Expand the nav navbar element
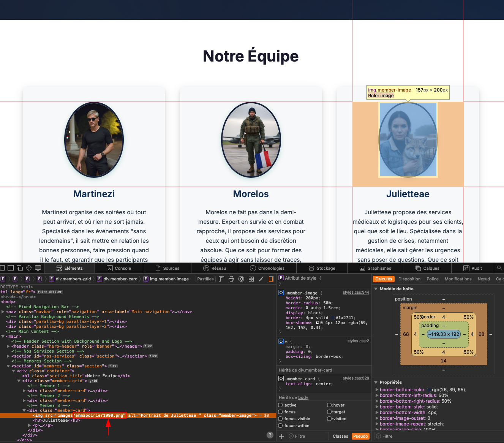The image size is (504, 443). coord(3,312)
